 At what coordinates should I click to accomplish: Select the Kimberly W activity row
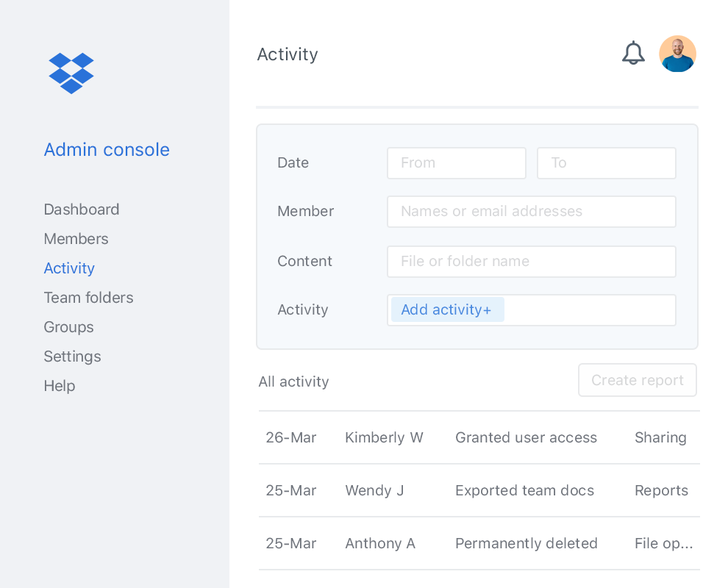478,438
